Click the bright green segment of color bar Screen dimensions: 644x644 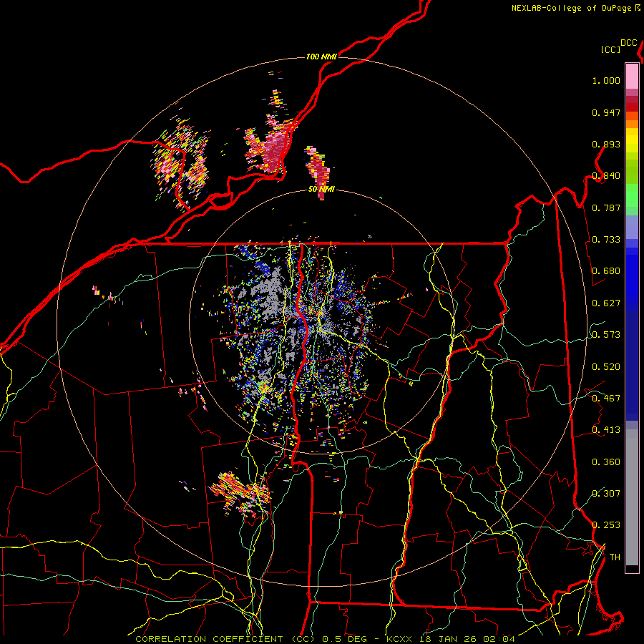(632, 195)
